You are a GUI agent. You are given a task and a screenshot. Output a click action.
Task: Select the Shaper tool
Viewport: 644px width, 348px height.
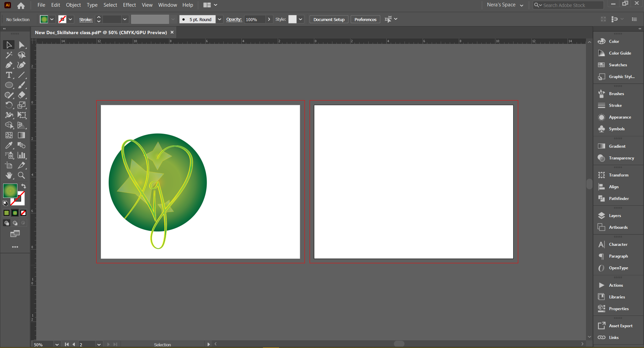pos(9,95)
